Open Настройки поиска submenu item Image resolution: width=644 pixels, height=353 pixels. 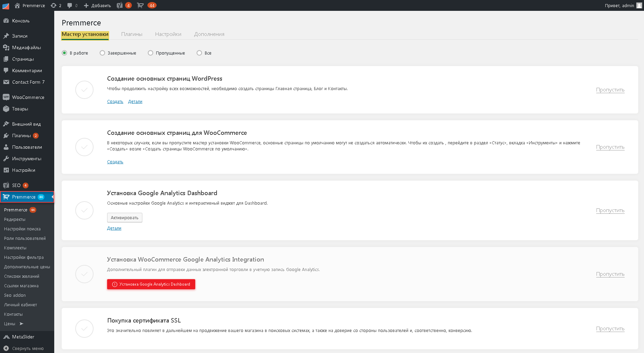click(22, 229)
